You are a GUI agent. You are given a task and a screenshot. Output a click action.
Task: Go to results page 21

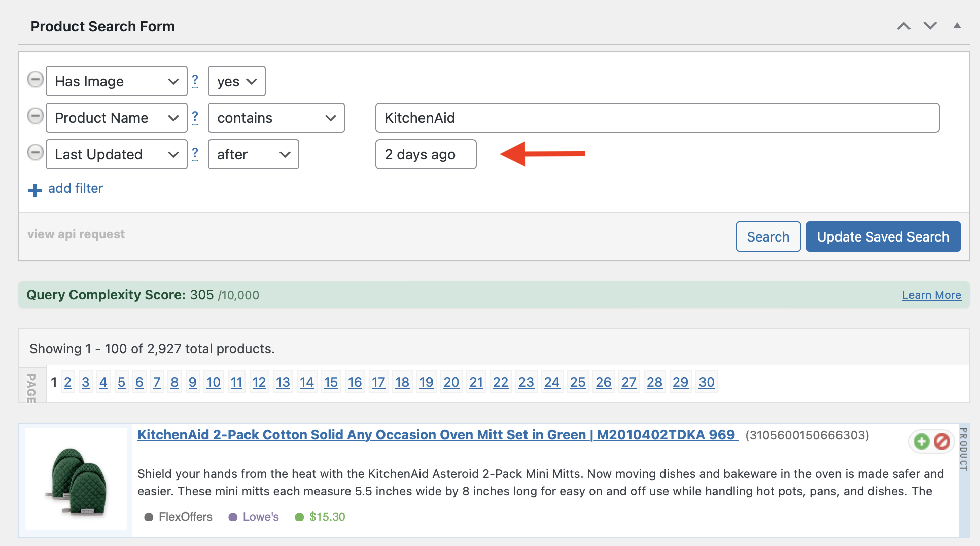pos(476,382)
